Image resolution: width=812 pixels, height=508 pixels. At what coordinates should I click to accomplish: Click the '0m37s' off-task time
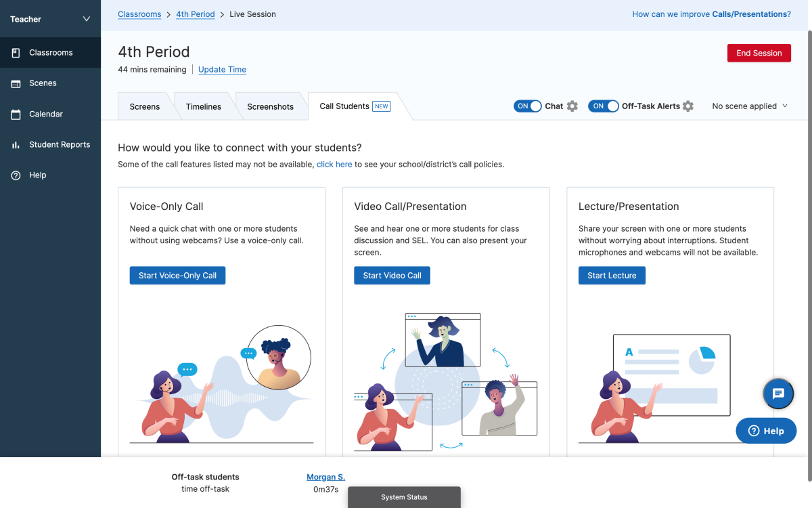pos(325,489)
